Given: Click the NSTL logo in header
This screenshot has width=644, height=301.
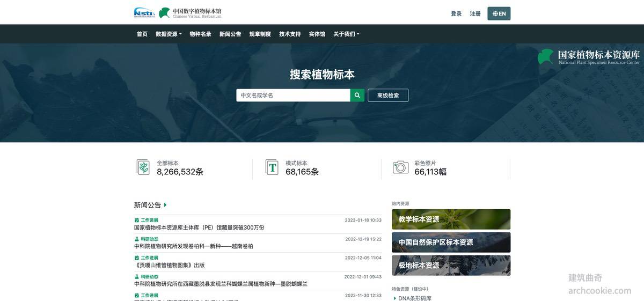Looking at the screenshot, I should 144,13.
